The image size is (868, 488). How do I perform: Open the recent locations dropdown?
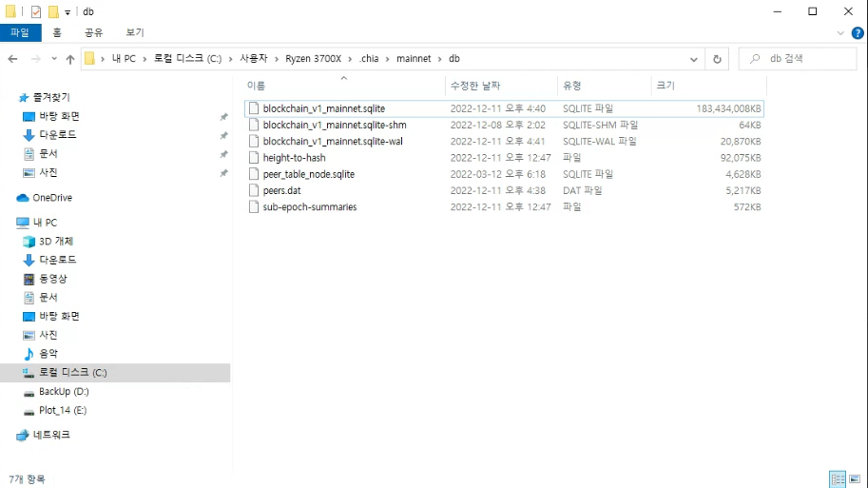point(53,59)
